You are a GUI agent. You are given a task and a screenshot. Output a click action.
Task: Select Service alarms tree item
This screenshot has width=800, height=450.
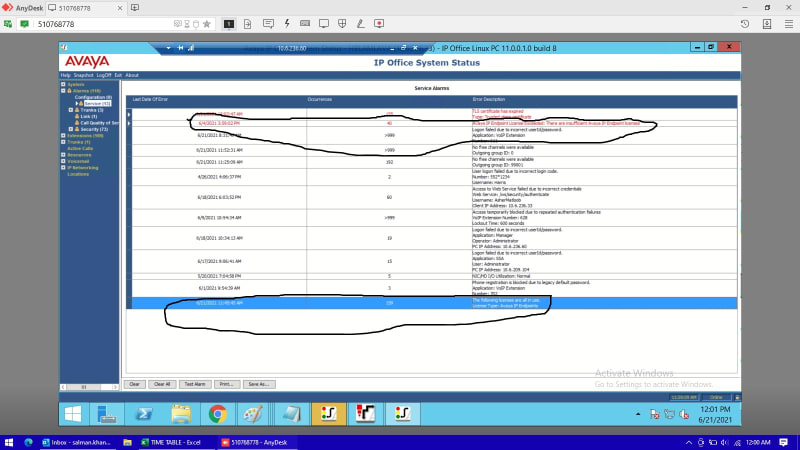tap(97, 104)
